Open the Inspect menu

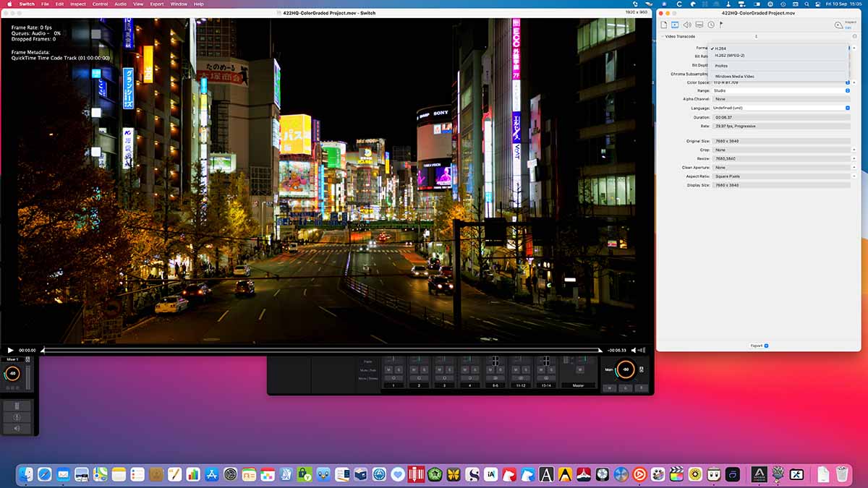pyautogui.click(x=78, y=4)
